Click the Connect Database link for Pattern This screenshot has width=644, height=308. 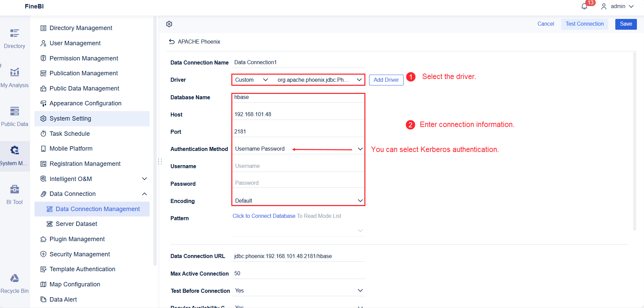tap(264, 216)
